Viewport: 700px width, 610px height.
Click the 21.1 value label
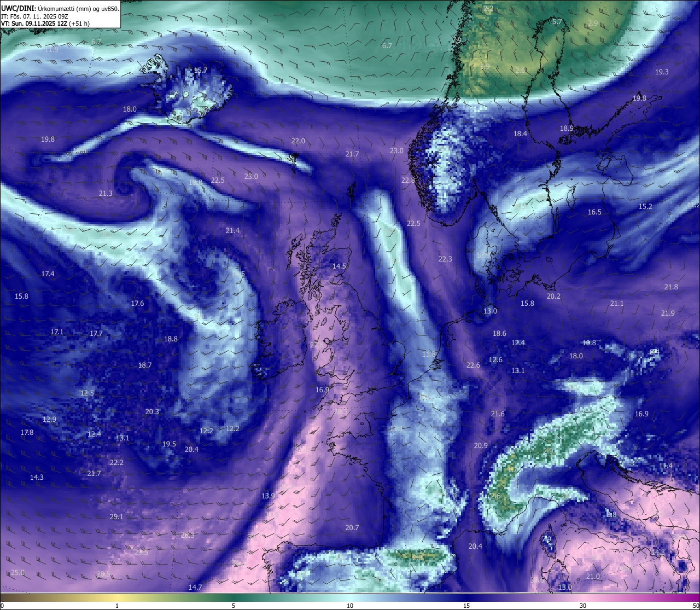click(617, 303)
